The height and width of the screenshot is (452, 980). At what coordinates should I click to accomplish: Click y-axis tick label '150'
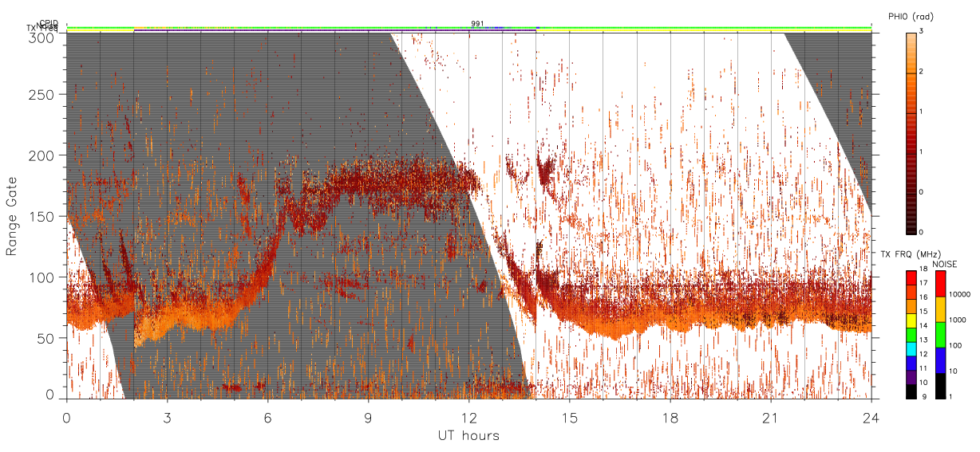point(41,216)
